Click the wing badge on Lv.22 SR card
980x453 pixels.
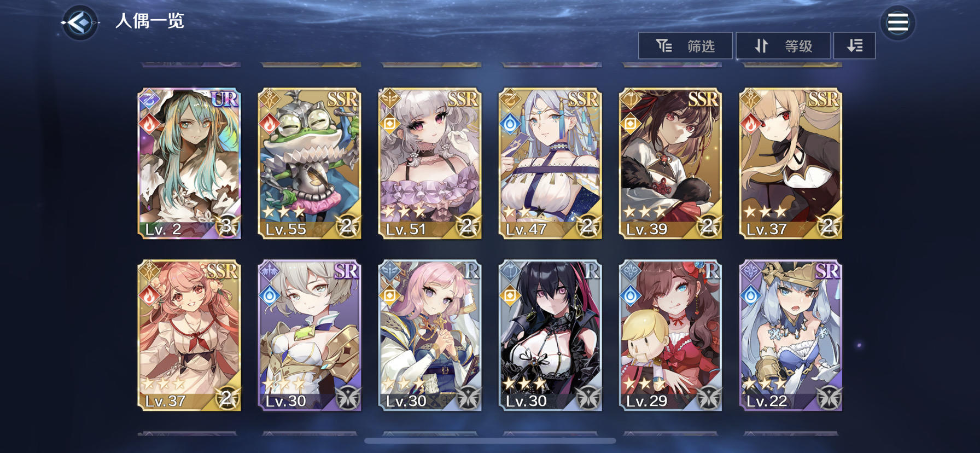(828, 397)
